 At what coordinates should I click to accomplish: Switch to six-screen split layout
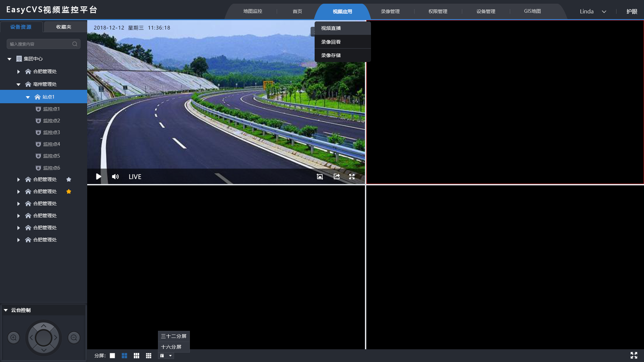[x=137, y=356]
